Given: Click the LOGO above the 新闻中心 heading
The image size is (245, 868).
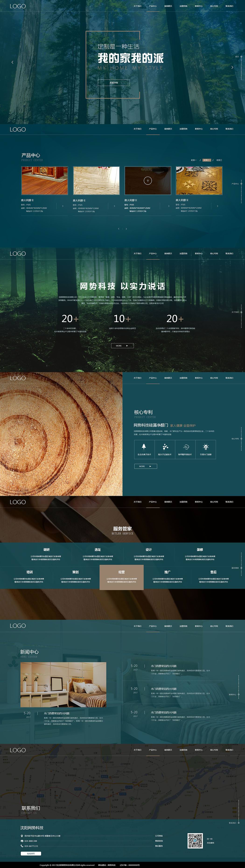Looking at the screenshot, I should tap(17, 626).
